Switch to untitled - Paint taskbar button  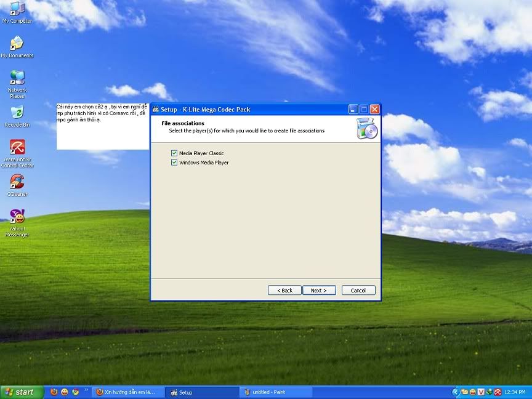pos(275,392)
